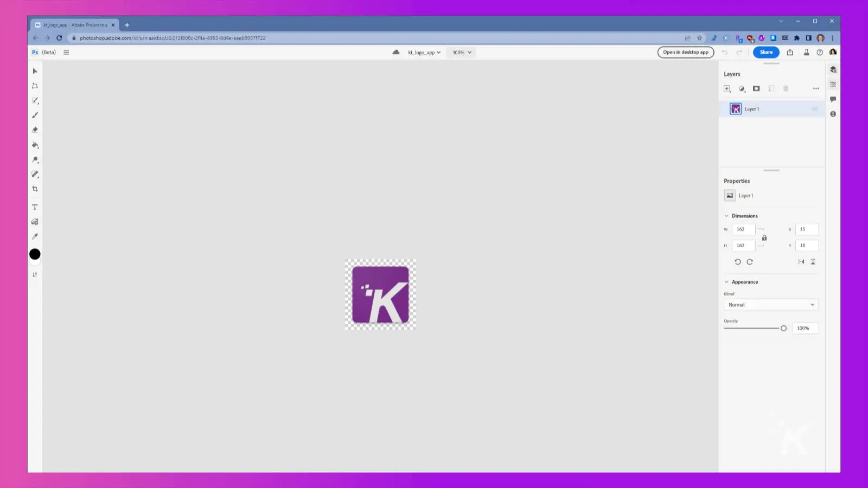Select the Type tool
Screen dimensions: 868x488
(x=35, y=207)
